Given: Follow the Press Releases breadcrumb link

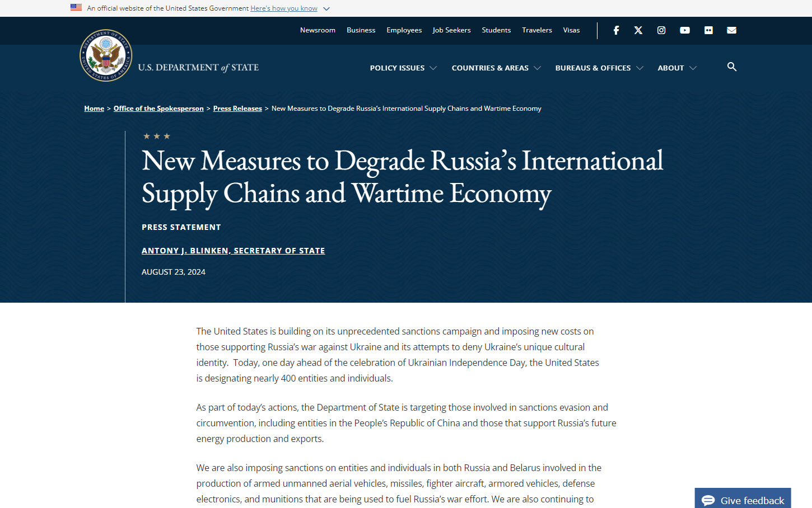Looking at the screenshot, I should coord(237,109).
